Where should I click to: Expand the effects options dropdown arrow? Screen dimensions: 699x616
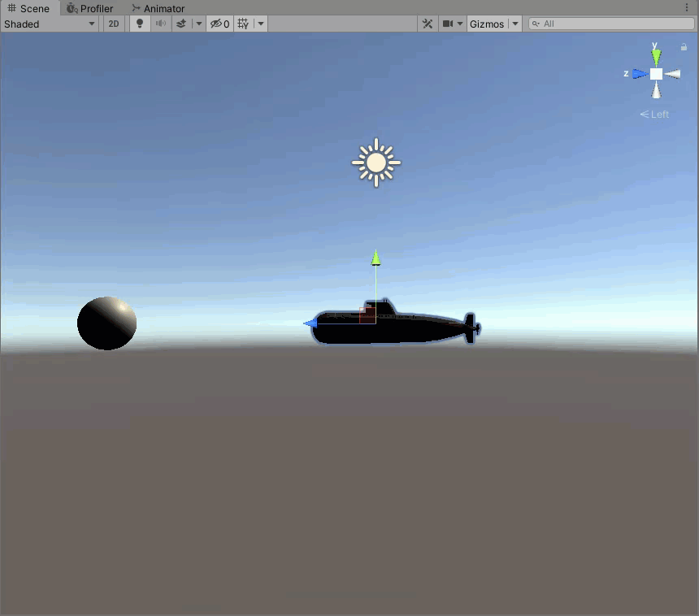pyautogui.click(x=199, y=24)
